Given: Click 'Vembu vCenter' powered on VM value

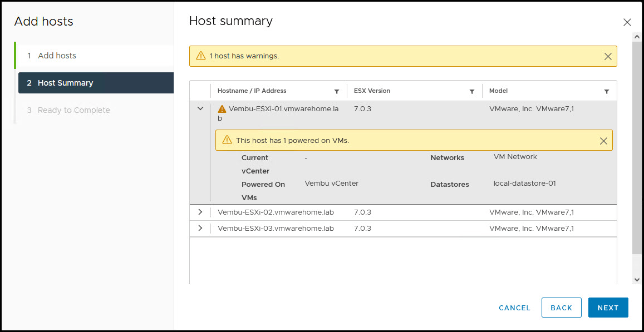Looking at the screenshot, I should click(x=331, y=184).
